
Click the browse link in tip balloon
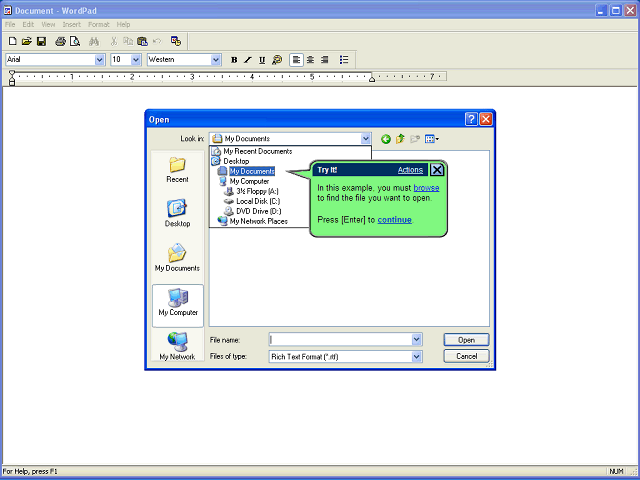click(426, 188)
